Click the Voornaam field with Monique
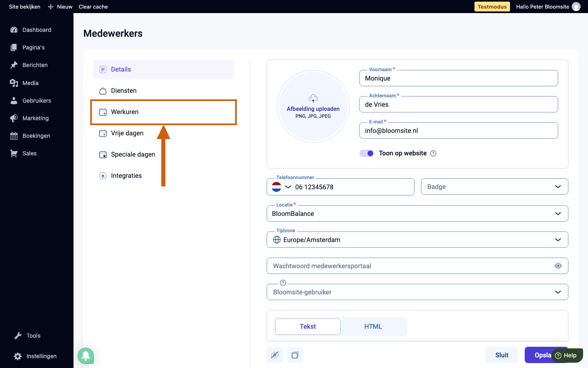Image resolution: width=588 pixels, height=368 pixels. (x=459, y=78)
